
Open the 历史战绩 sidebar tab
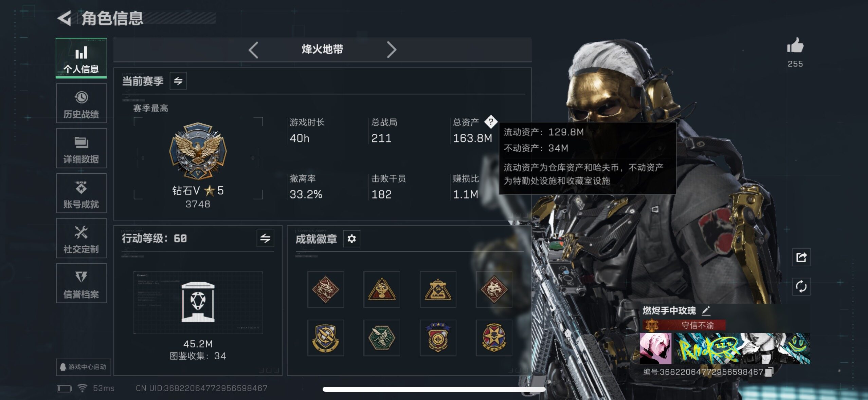coord(81,103)
